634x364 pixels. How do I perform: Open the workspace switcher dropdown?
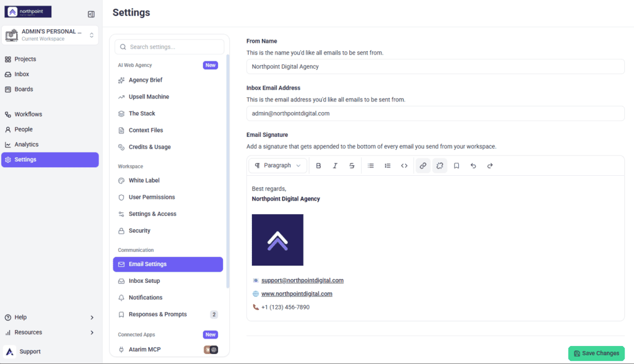[50, 35]
